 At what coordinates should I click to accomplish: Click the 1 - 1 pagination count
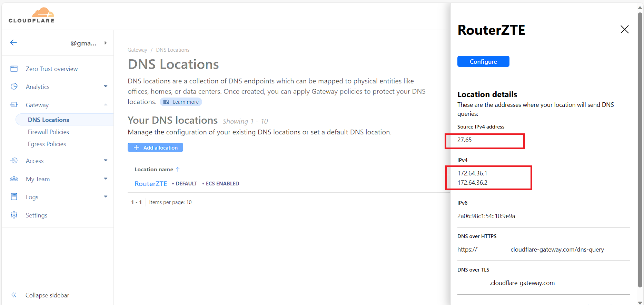(136, 202)
